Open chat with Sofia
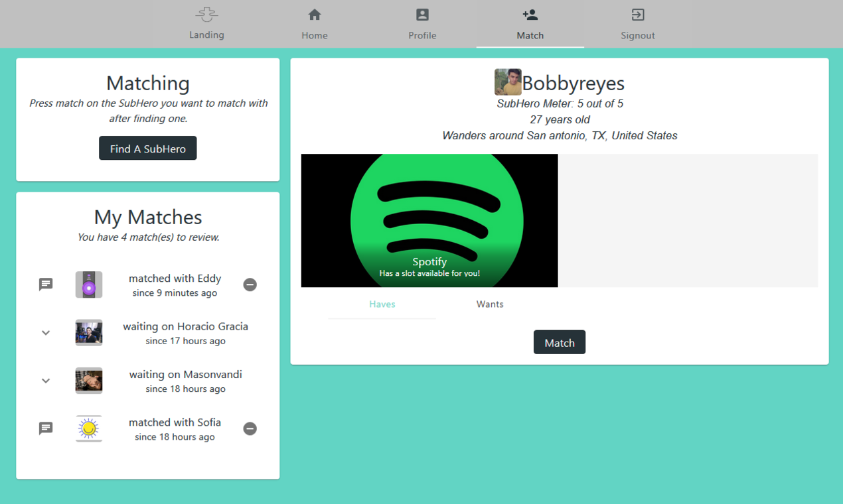 click(46, 428)
